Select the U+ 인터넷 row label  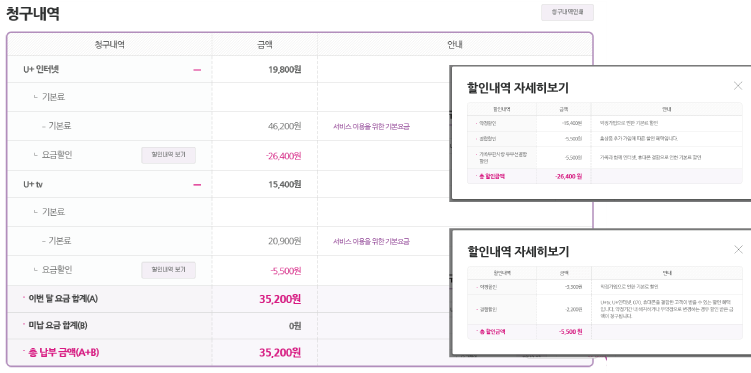tap(41, 69)
